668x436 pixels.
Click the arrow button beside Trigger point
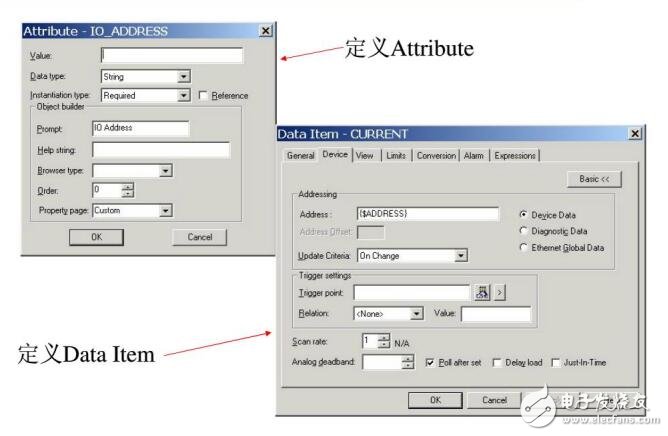click(500, 292)
